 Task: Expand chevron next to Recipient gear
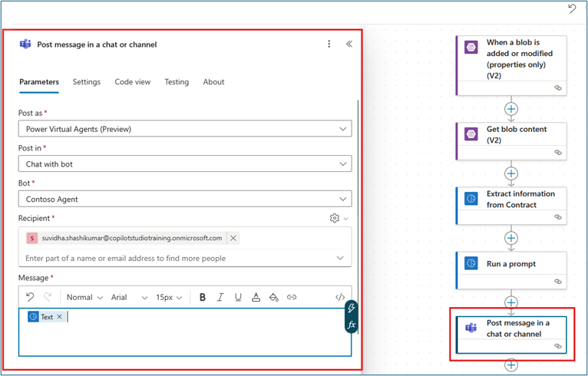[x=345, y=219]
